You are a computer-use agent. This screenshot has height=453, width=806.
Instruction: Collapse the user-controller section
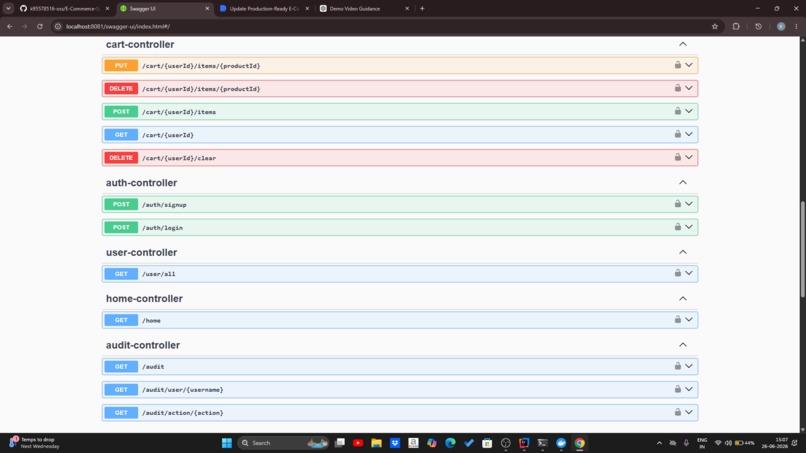[x=683, y=252]
